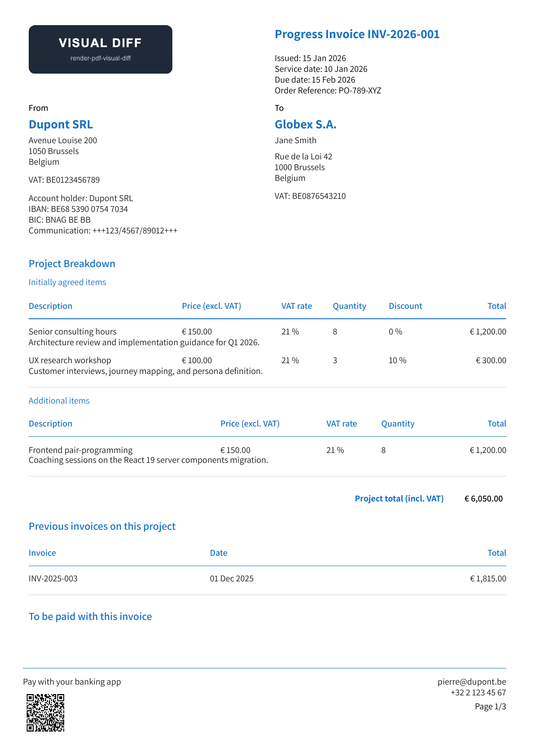Click the Order Reference PO-789-XYZ text
The height and width of the screenshot is (756, 535).
click(328, 91)
